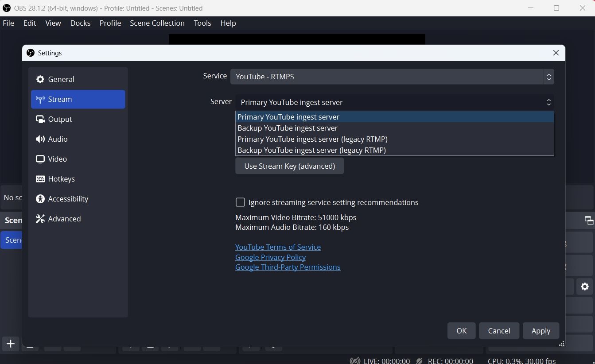Open the Docks menu
This screenshot has width=595, height=364.
(80, 23)
